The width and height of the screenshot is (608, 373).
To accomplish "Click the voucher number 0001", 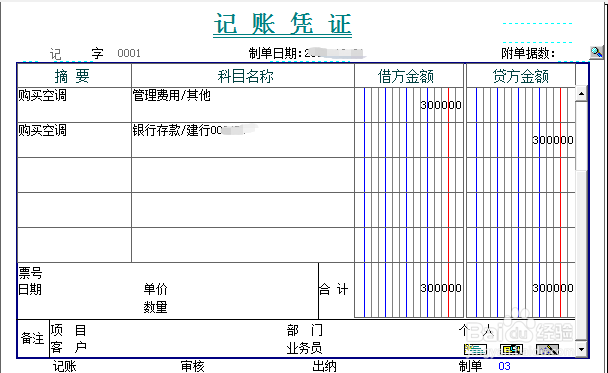I will pyautogui.click(x=129, y=53).
